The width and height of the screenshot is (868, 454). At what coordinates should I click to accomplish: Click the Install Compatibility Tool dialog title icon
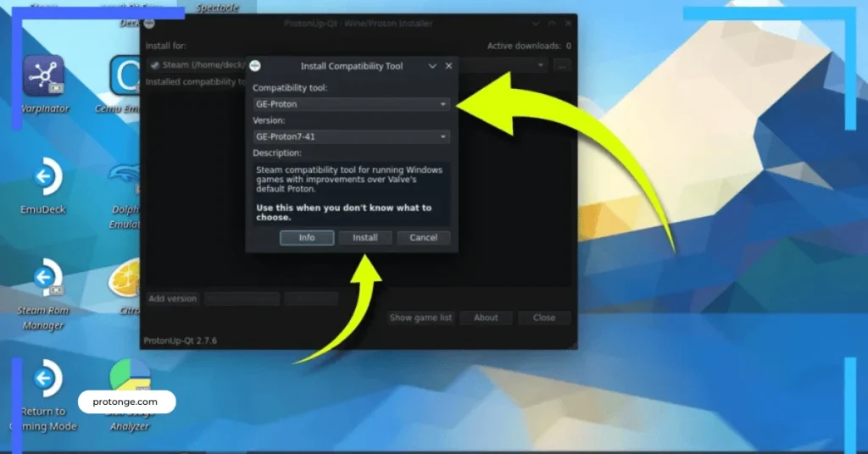[255, 66]
